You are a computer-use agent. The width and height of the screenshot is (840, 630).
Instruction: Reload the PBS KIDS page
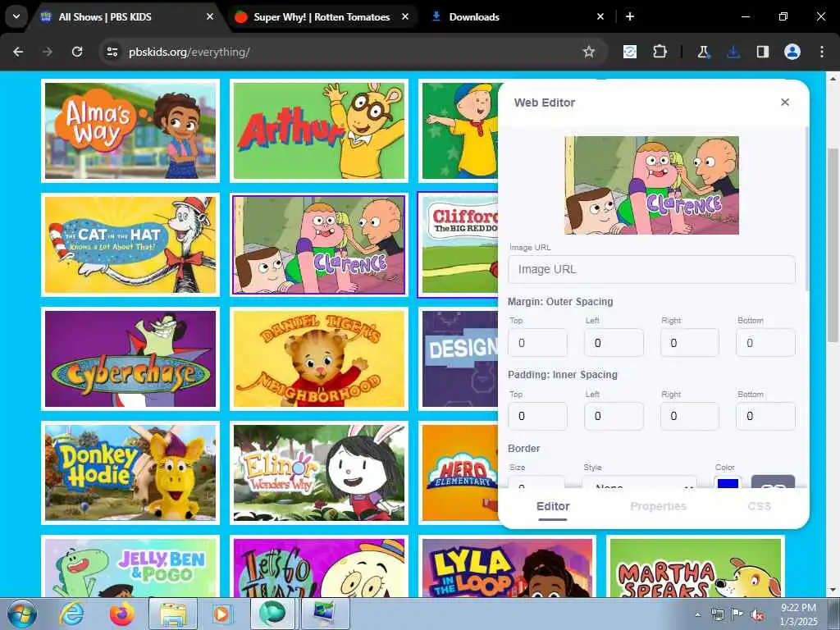tap(77, 52)
